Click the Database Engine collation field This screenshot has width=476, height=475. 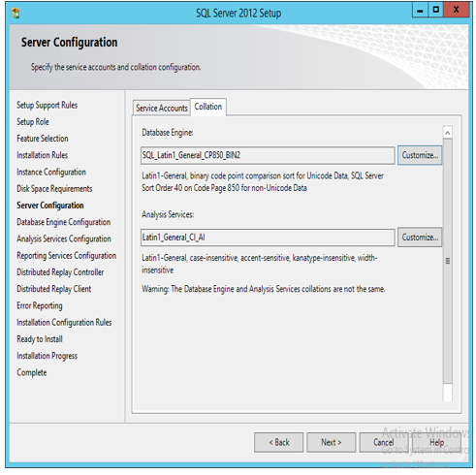[268, 155]
